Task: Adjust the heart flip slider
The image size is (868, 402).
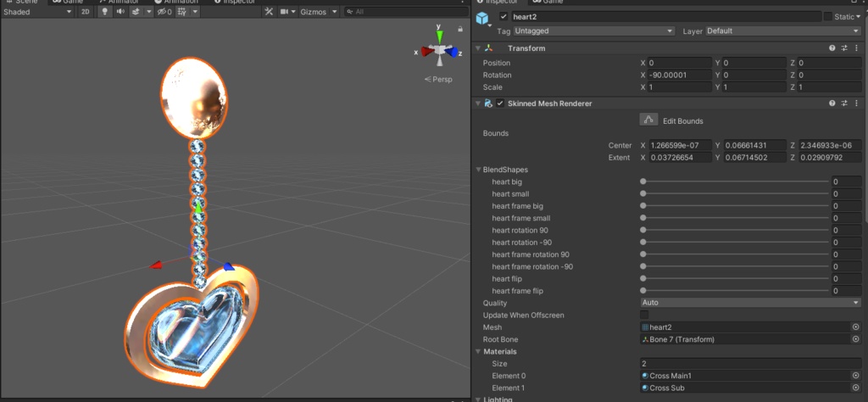Action: [735, 278]
